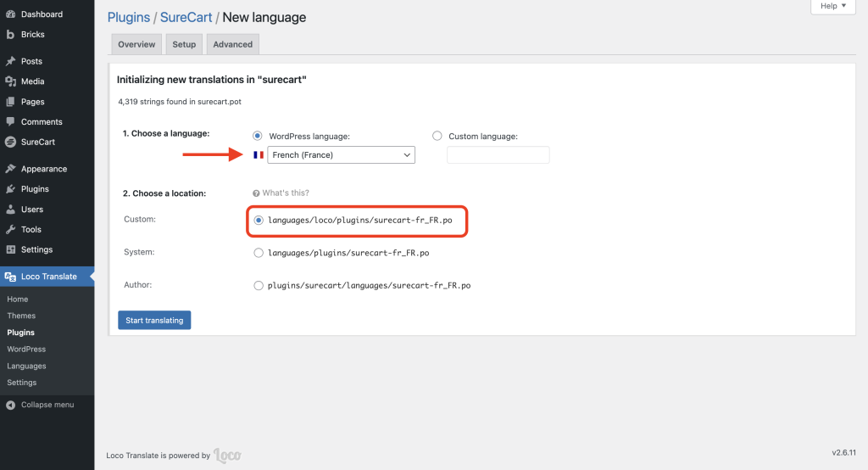Image resolution: width=868 pixels, height=470 pixels.
Task: Open Loco Translate Settings submenu item
Action: point(21,383)
